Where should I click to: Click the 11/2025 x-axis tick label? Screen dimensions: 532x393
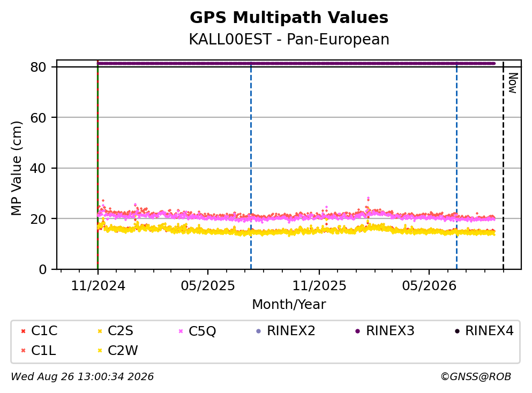click(319, 286)
